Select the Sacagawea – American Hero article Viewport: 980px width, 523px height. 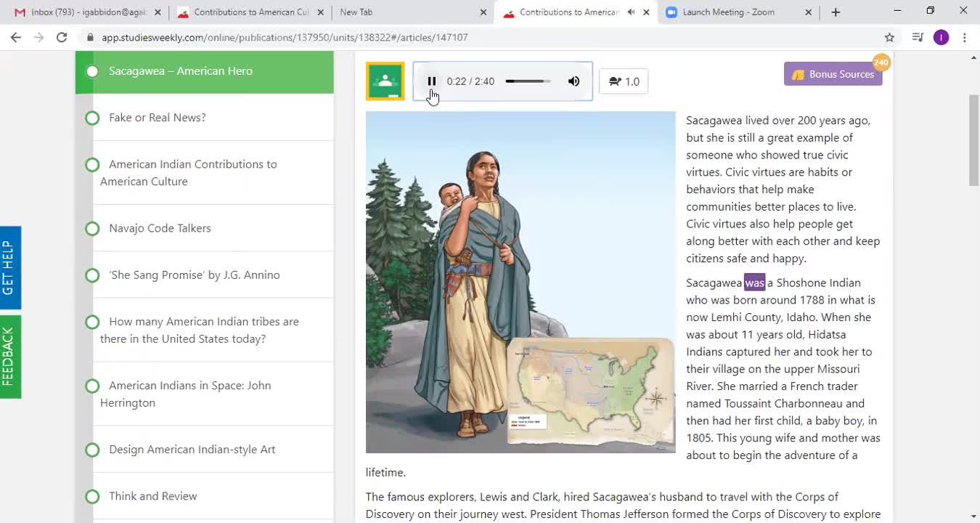(204, 71)
